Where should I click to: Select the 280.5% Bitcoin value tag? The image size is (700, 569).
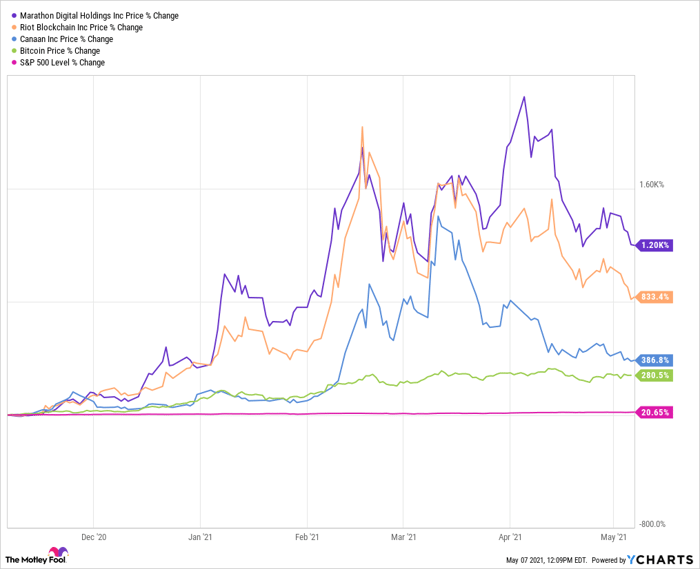tap(655, 375)
